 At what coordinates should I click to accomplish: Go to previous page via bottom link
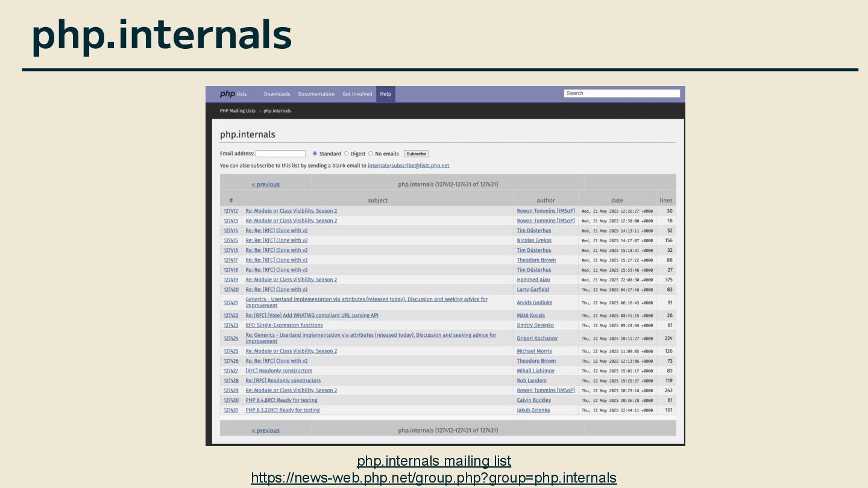pos(265,430)
